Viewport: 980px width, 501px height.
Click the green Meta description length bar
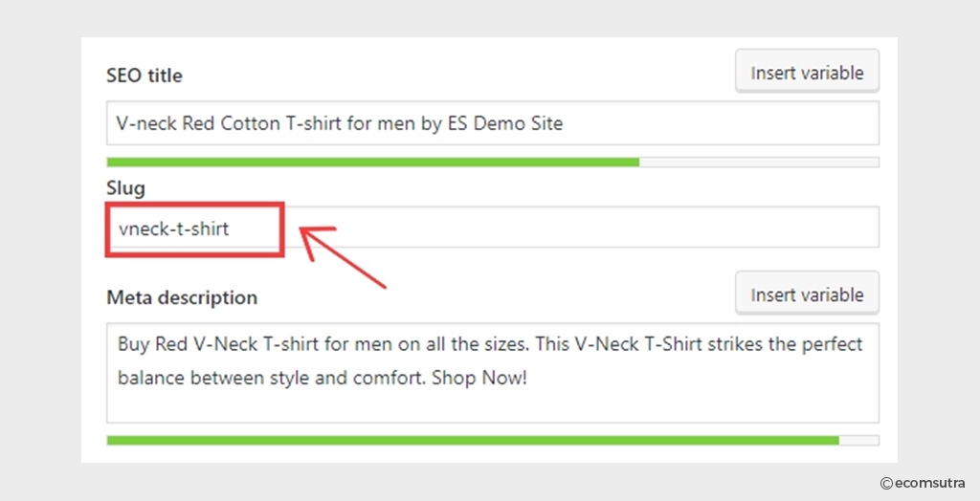473,441
